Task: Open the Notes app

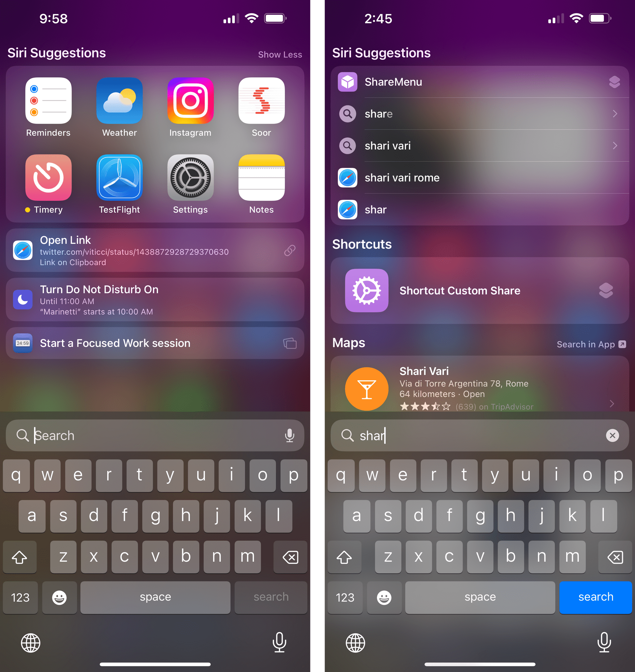Action: click(262, 177)
